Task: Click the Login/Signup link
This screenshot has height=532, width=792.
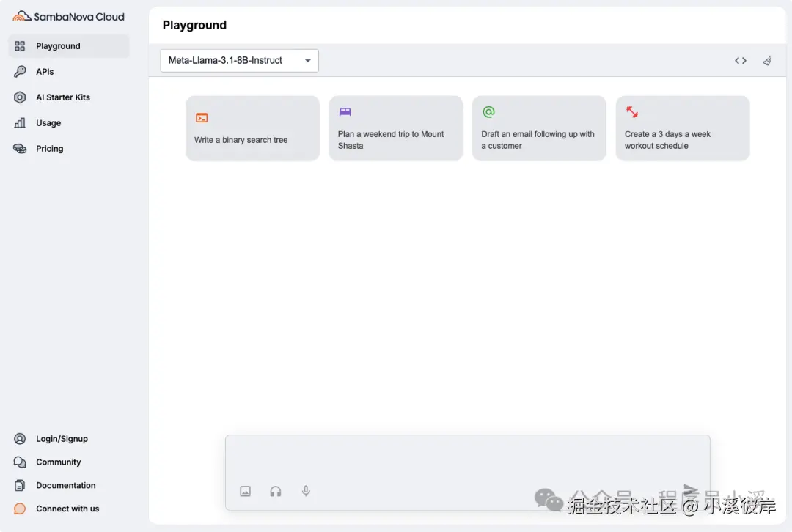Action: pyautogui.click(x=60, y=438)
